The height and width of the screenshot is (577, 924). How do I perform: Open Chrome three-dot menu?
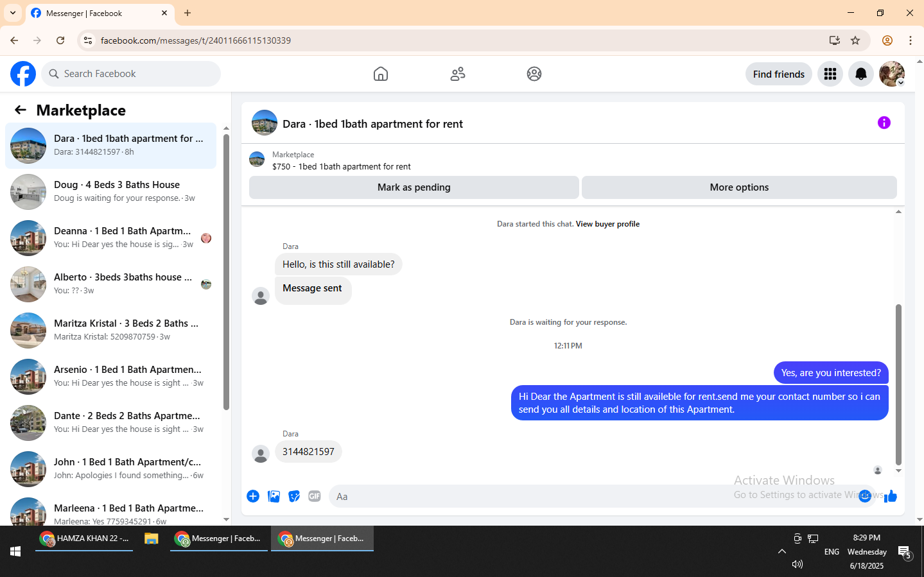pyautogui.click(x=911, y=40)
